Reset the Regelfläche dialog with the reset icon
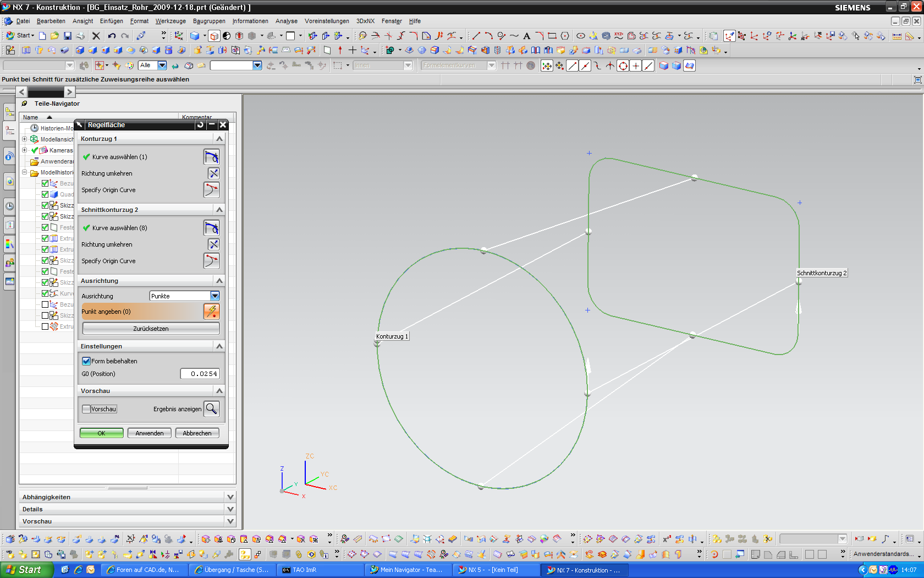The width and height of the screenshot is (924, 578). [x=200, y=125]
